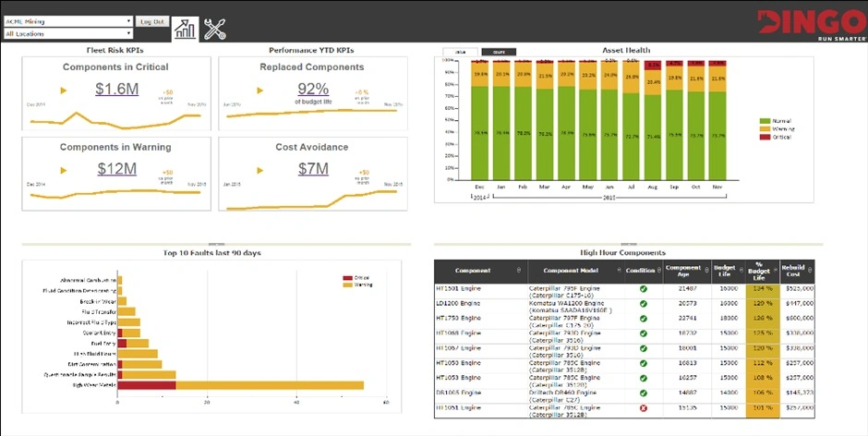Switch Asset Health chart to the dark tab

click(x=499, y=52)
